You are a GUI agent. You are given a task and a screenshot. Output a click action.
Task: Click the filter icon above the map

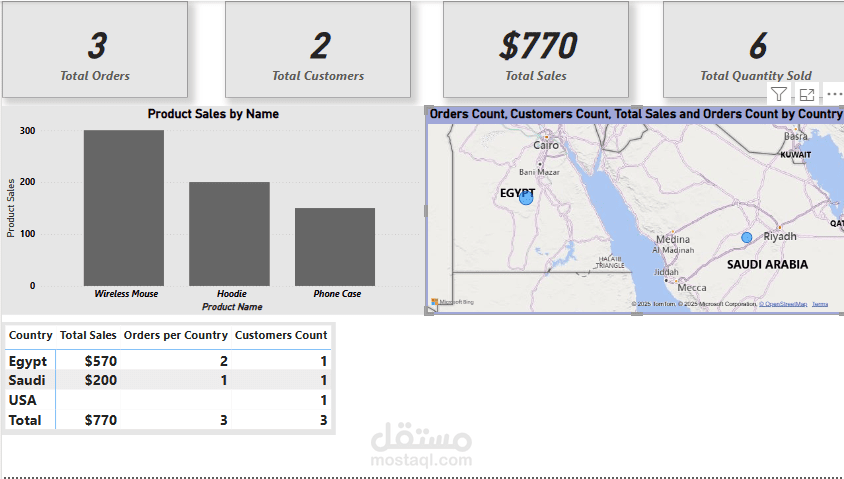tap(779, 95)
